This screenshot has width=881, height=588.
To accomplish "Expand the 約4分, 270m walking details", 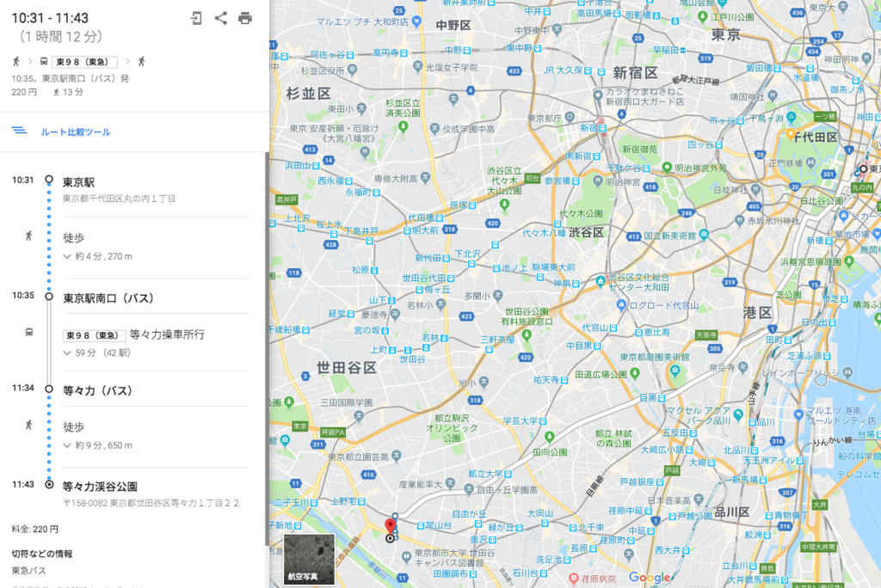I will coord(98,256).
